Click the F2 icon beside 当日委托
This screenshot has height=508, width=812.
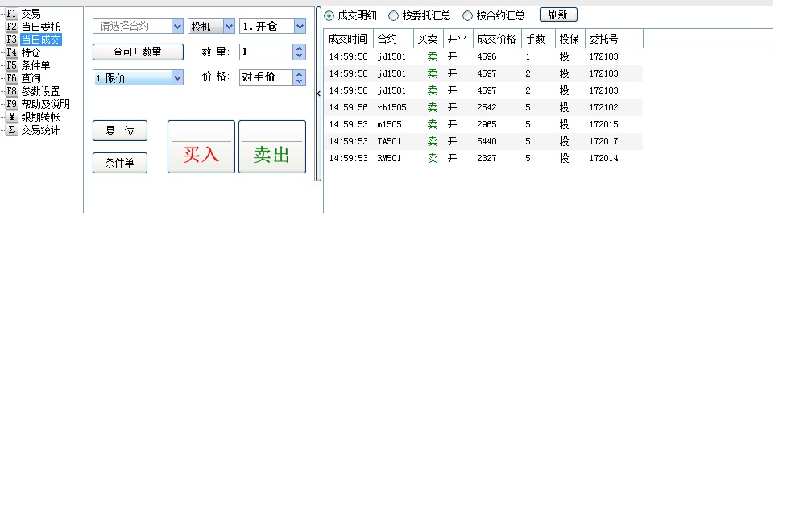click(x=11, y=27)
